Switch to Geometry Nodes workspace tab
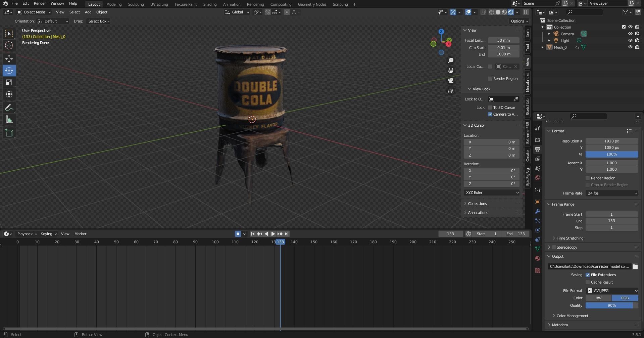The height and width of the screenshot is (338, 644). 312,4
